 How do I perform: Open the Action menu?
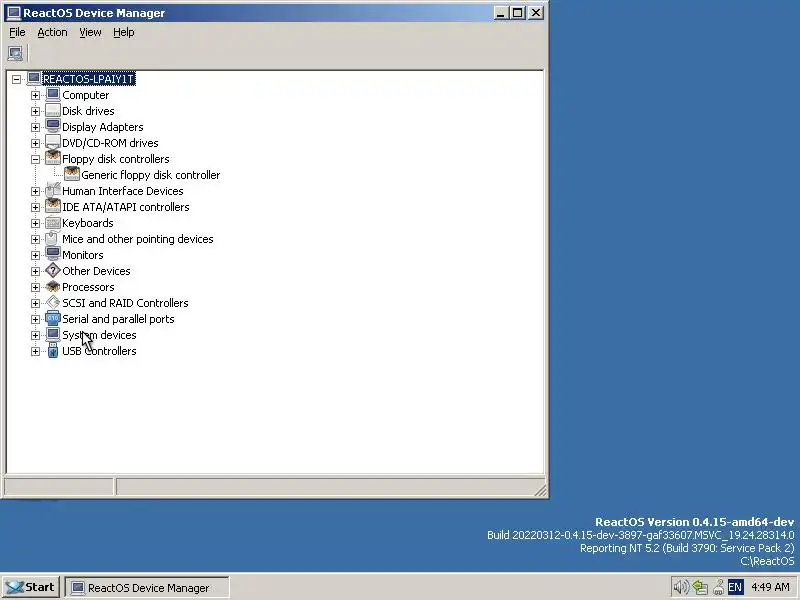(x=52, y=32)
